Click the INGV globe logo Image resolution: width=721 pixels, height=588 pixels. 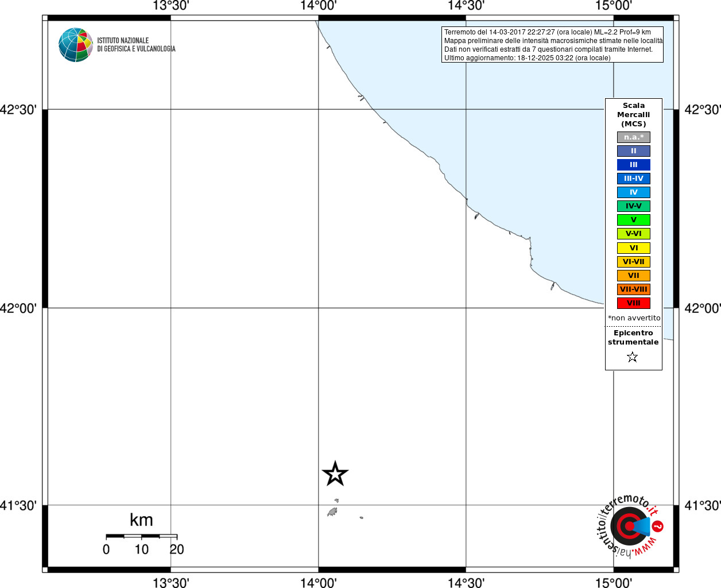[x=75, y=45]
